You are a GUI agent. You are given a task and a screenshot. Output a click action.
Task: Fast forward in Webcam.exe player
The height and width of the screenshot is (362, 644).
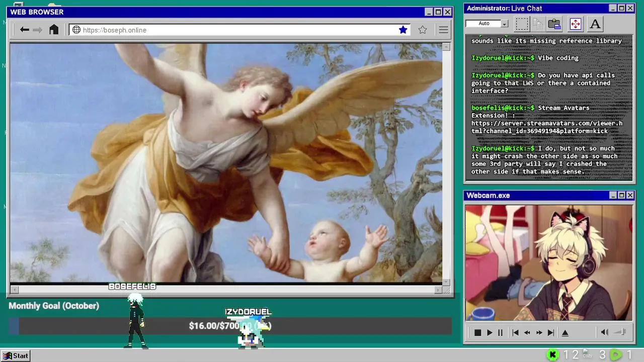[539, 332]
